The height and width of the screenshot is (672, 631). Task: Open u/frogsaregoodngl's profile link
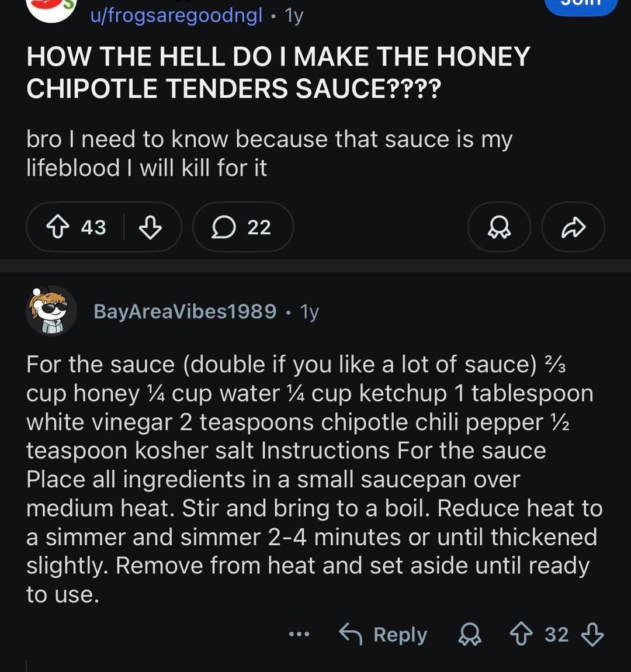(176, 15)
